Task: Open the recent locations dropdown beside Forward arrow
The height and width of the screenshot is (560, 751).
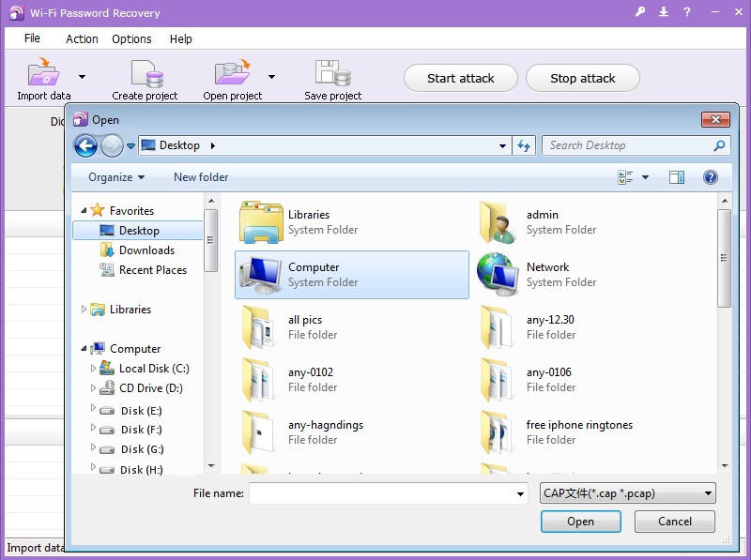Action: [130, 146]
